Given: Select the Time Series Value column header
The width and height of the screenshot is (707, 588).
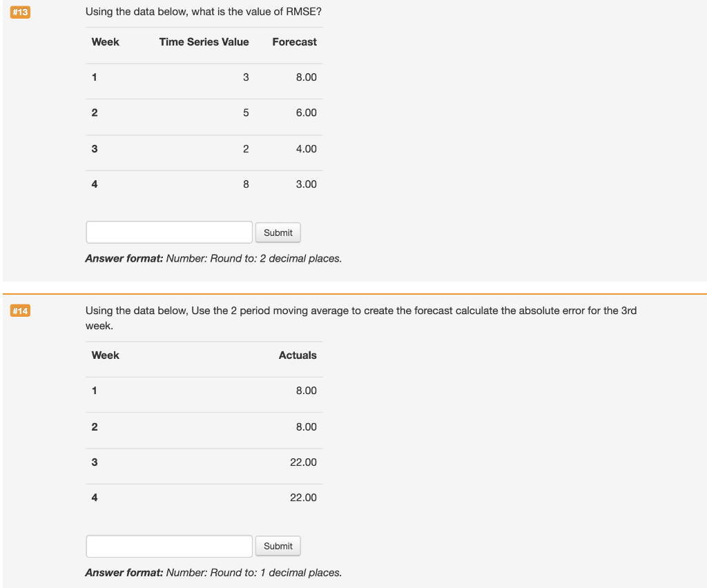Looking at the screenshot, I should (x=204, y=41).
